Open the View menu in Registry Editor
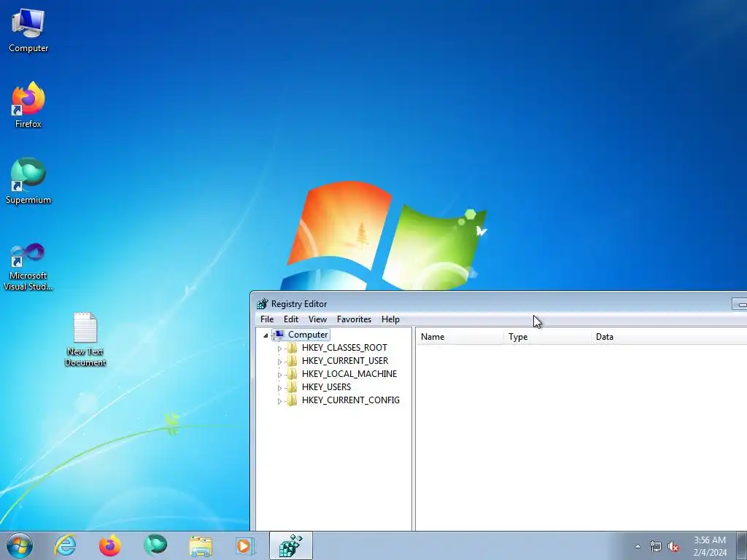This screenshot has height=560, width=747. click(317, 319)
